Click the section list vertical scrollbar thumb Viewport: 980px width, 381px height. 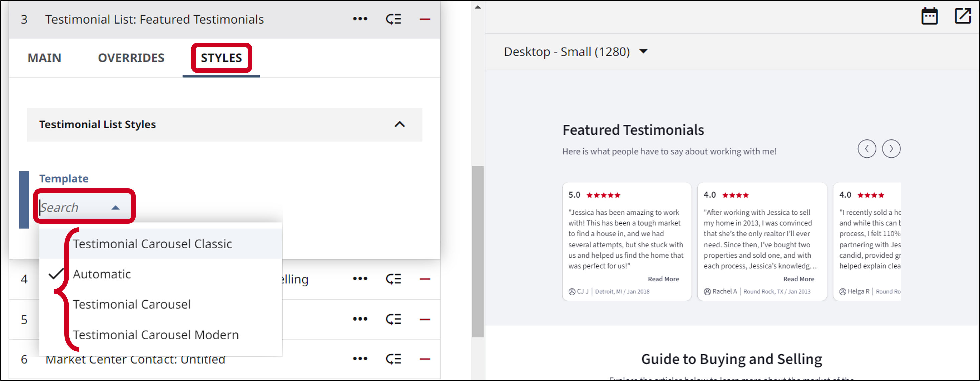[x=478, y=251]
